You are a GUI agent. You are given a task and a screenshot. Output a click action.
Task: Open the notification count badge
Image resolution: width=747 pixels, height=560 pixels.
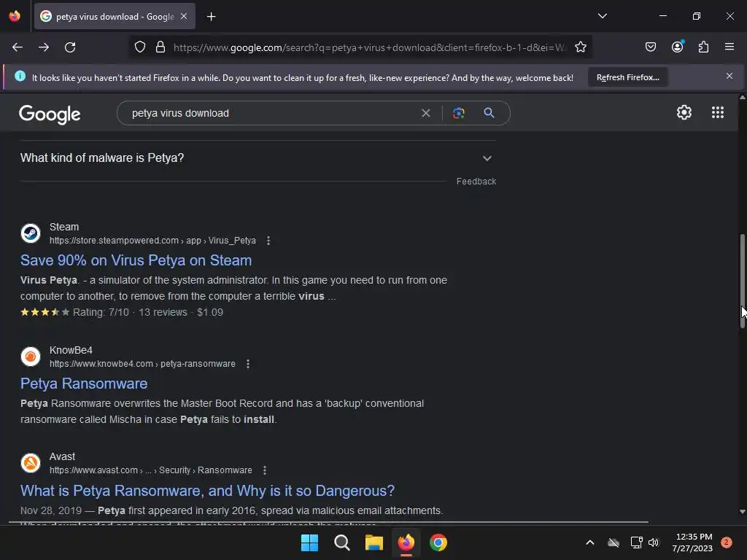pyautogui.click(x=727, y=542)
